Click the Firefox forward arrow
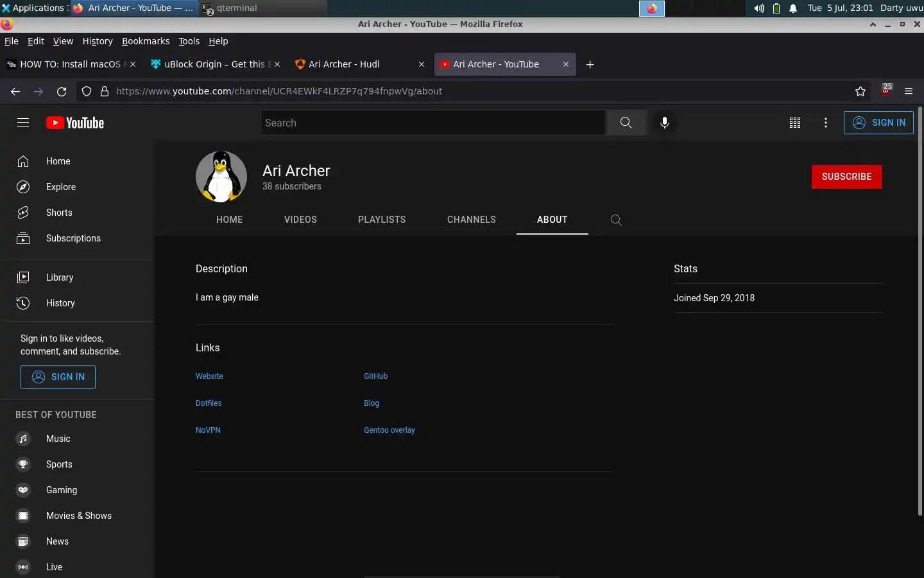Image resolution: width=924 pixels, height=578 pixels. point(38,91)
